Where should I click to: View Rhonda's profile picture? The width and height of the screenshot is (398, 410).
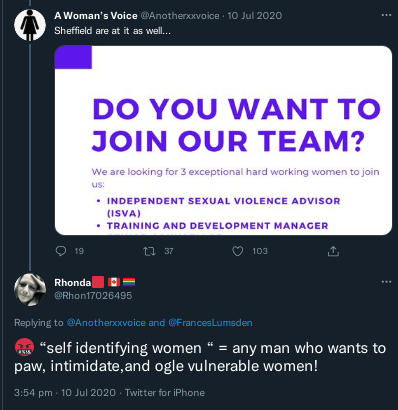tap(30, 289)
